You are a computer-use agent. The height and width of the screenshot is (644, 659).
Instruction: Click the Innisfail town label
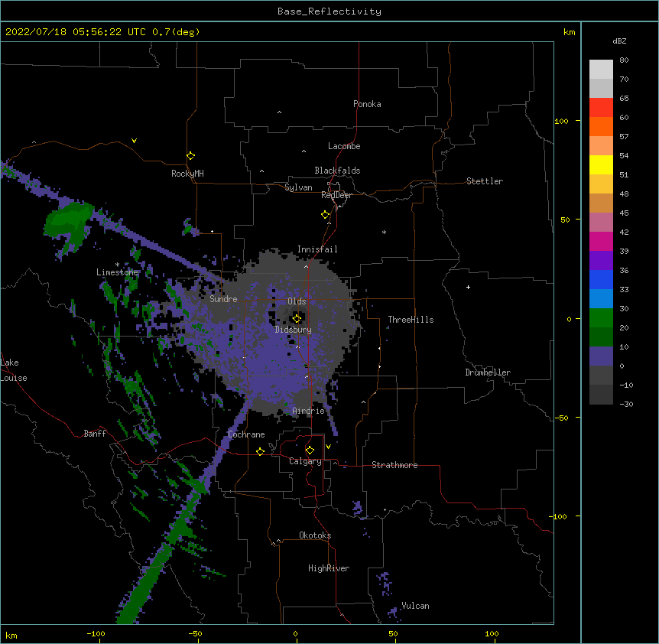click(317, 249)
